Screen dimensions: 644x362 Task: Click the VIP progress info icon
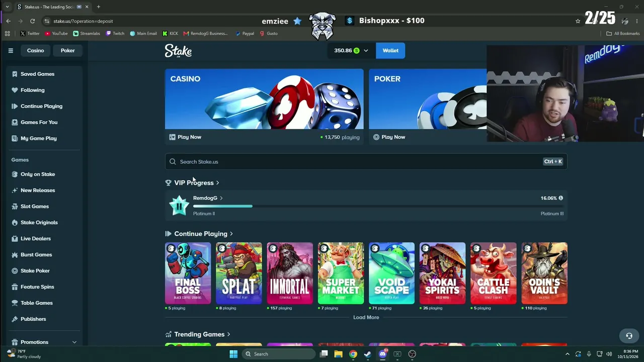tap(560, 198)
